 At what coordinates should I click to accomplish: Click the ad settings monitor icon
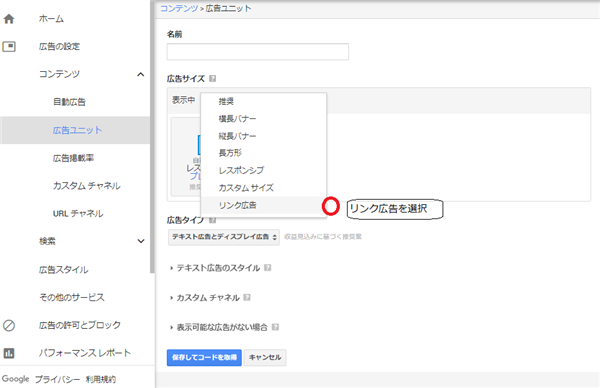pos(9,47)
